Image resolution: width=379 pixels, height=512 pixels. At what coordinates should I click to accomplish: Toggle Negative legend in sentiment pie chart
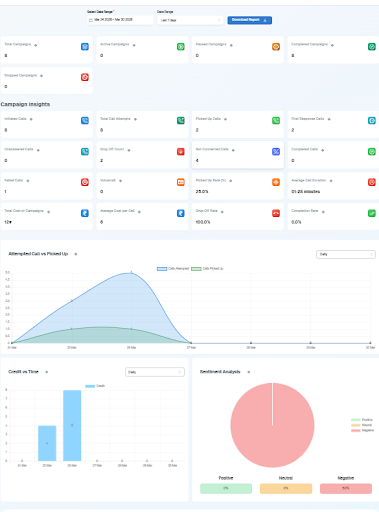click(x=363, y=430)
